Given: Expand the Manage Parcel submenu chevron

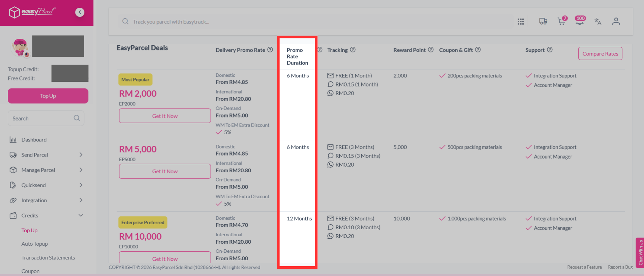Looking at the screenshot, I should [81, 170].
